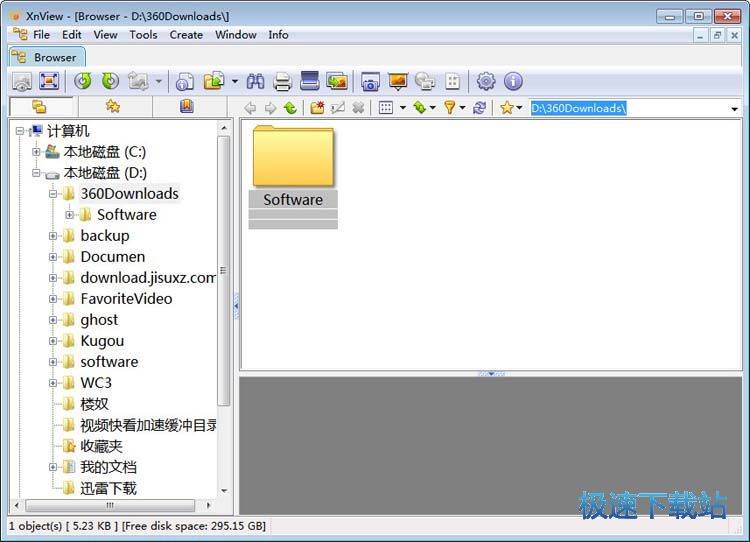Open the address path dropdown arrow
The image size is (750, 542).
(x=735, y=109)
